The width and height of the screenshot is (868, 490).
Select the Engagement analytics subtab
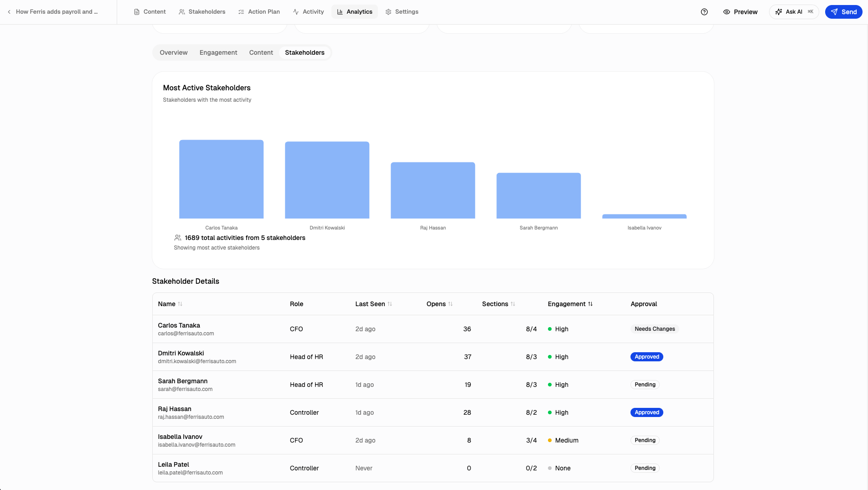[x=218, y=52]
